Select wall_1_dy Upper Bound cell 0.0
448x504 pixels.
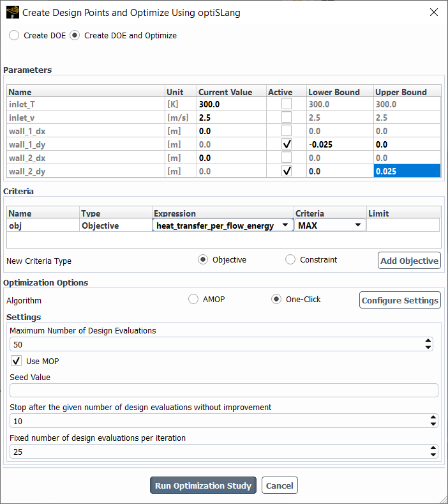pos(407,144)
